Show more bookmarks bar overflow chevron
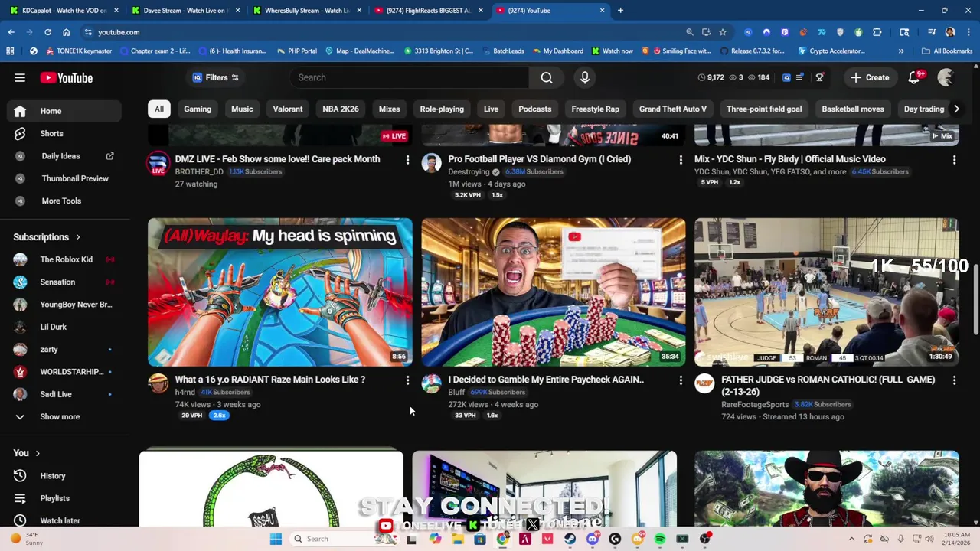Viewport: 980px width, 551px height. pyautogui.click(x=900, y=51)
